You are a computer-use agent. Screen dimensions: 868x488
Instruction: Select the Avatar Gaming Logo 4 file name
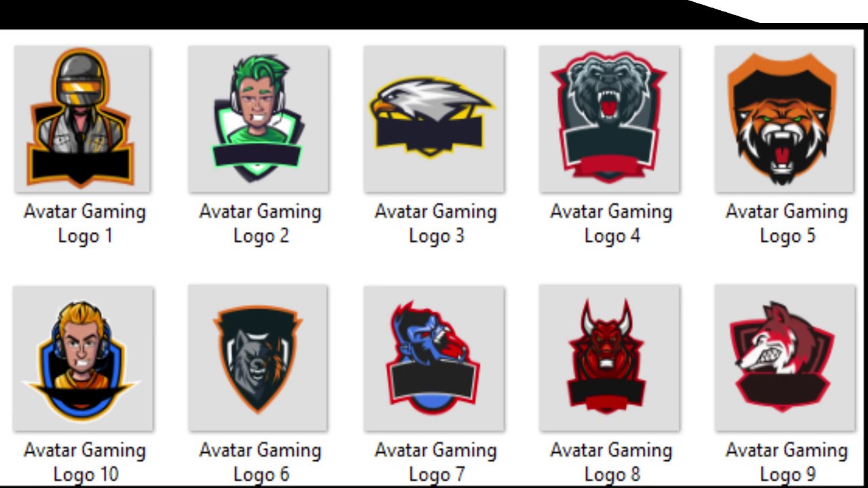(611, 224)
